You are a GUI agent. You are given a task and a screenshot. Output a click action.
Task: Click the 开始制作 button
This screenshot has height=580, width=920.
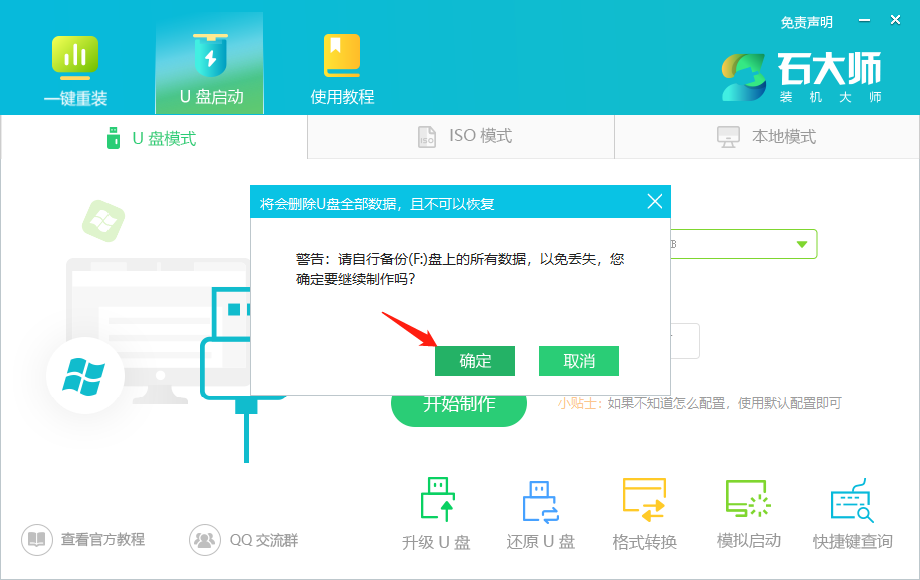point(460,407)
